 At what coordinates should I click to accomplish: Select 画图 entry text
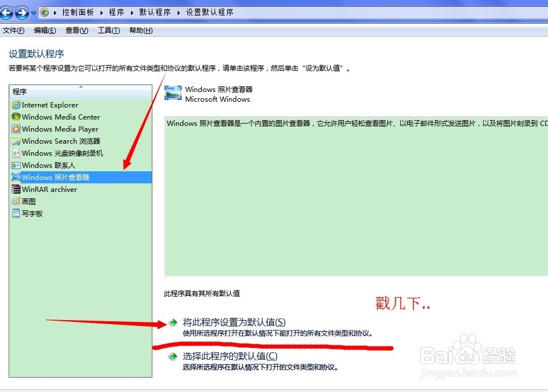click(29, 202)
